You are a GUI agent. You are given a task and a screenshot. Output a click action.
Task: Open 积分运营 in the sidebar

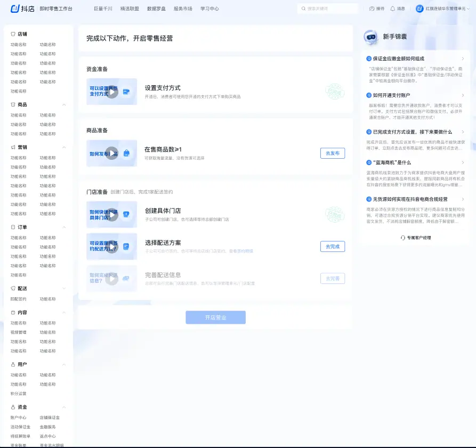click(19, 394)
